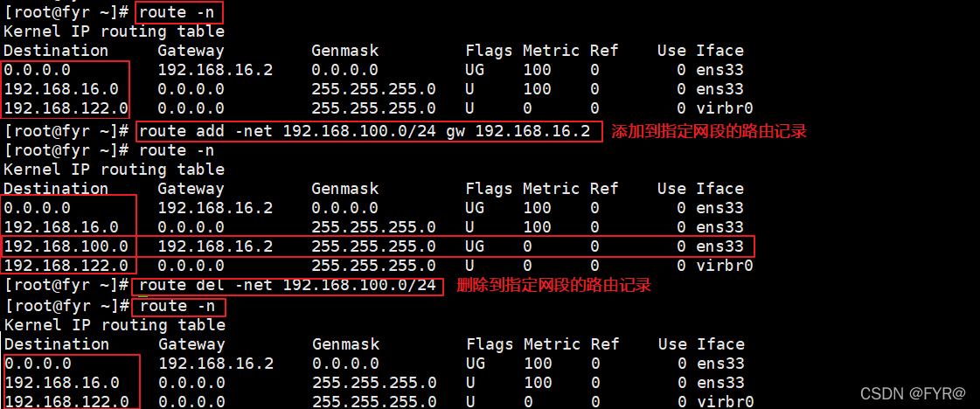Click the 'route -n' command after route add

click(x=177, y=150)
